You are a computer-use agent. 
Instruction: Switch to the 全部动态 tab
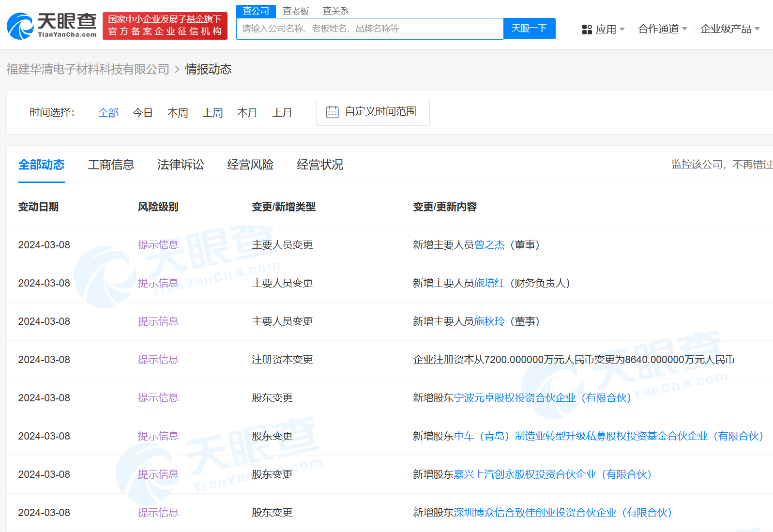[42, 165]
